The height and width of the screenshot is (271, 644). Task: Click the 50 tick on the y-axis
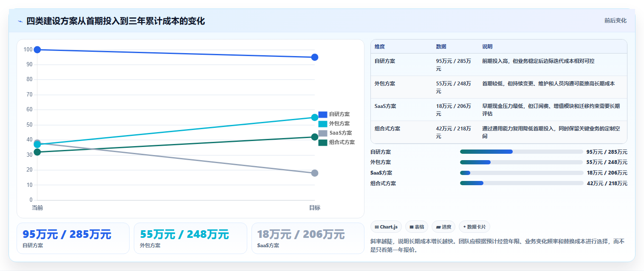(x=29, y=125)
